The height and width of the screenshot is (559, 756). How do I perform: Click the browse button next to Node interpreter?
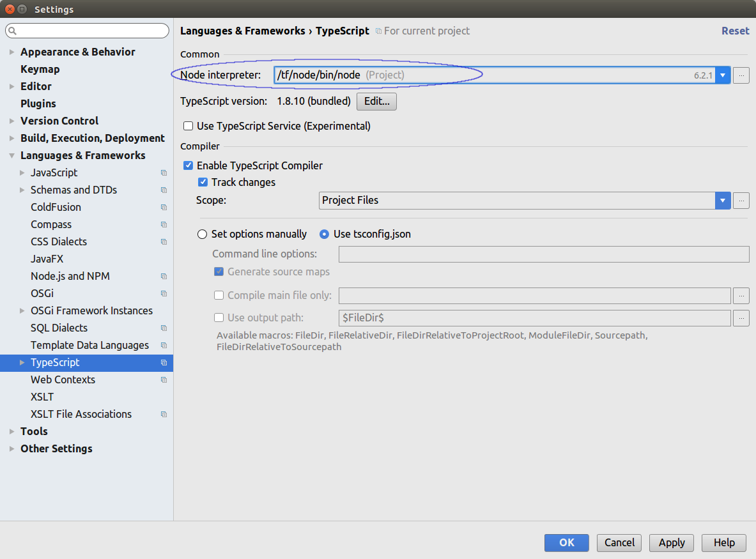(x=741, y=75)
